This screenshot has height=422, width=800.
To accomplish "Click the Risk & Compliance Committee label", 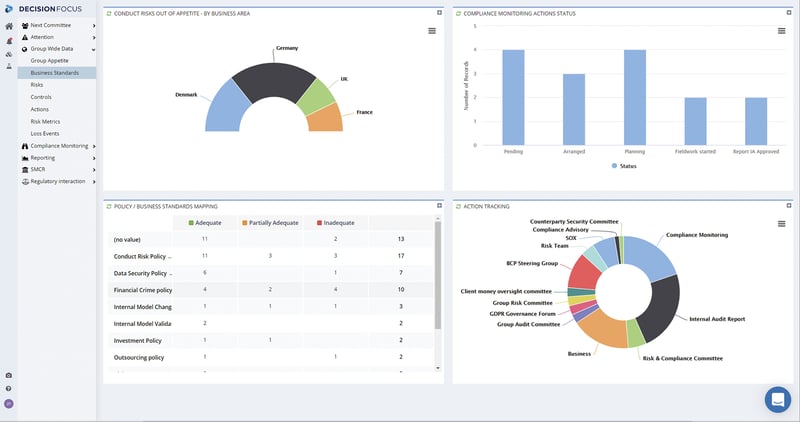I will [683, 359].
